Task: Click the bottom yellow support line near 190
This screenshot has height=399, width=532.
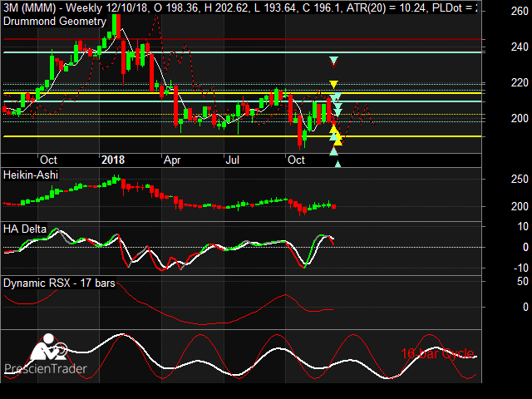Action: coord(242,136)
